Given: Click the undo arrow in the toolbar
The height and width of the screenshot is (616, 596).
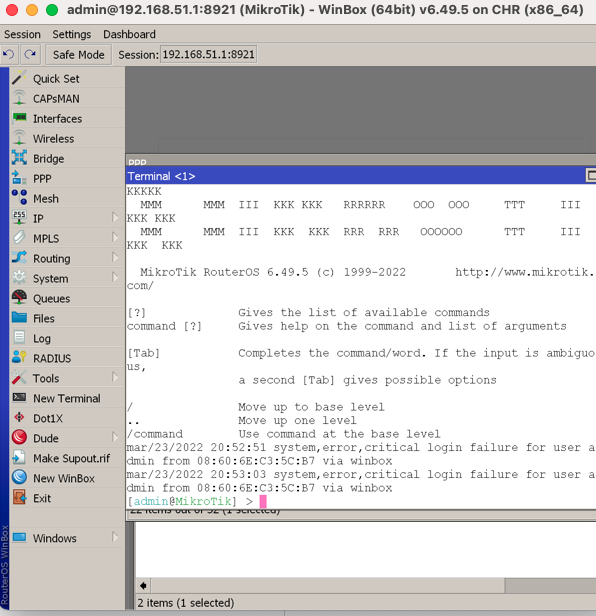Looking at the screenshot, I should tap(9, 54).
